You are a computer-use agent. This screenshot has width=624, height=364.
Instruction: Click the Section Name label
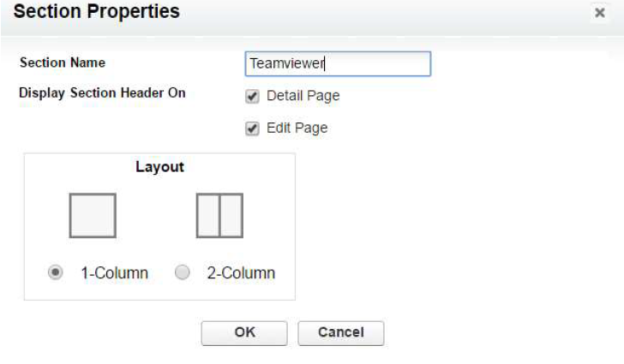(63, 63)
